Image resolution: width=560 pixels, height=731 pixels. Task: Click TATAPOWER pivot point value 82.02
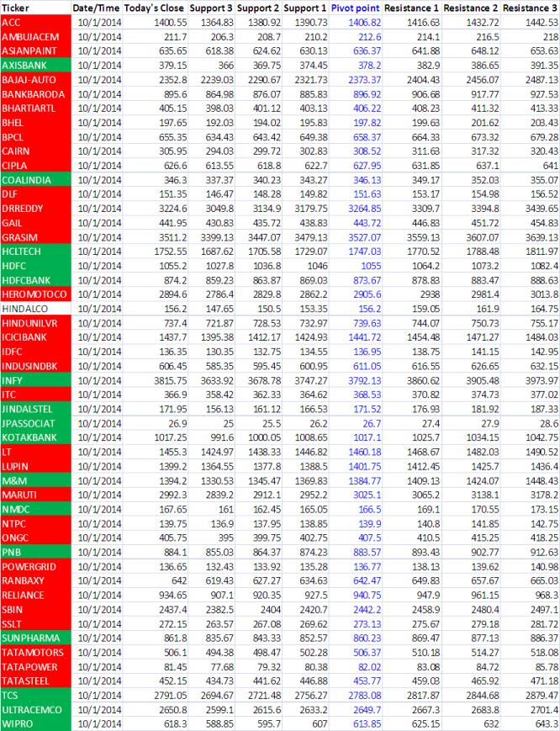coord(369,667)
